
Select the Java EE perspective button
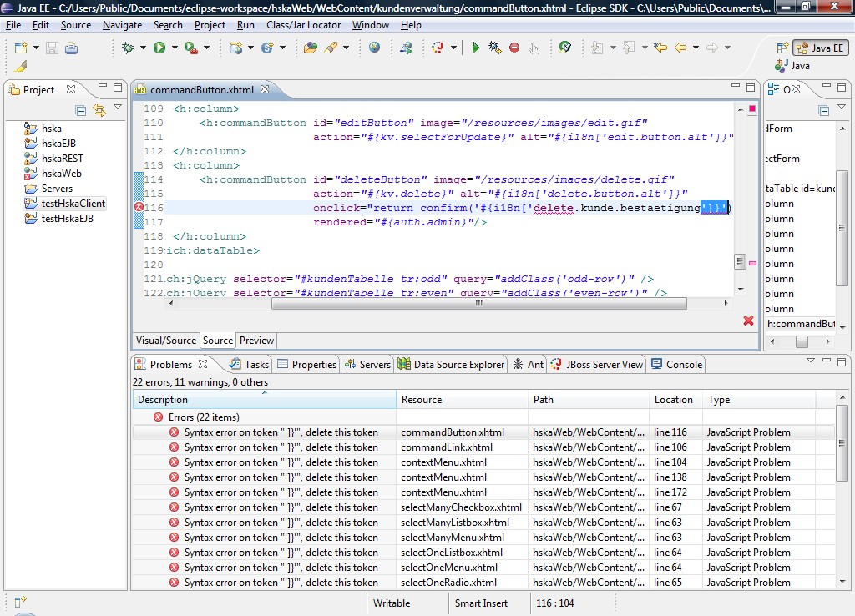coord(820,48)
